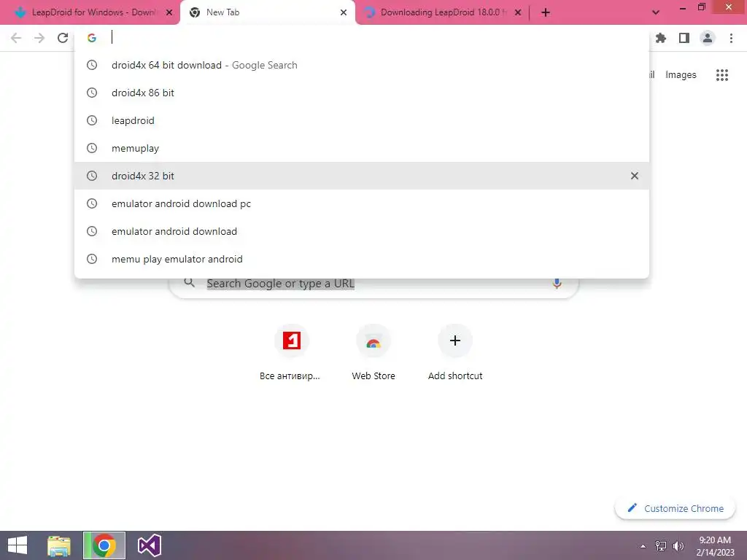Open the Google apps grid
The width and height of the screenshot is (747, 560).
722,75
